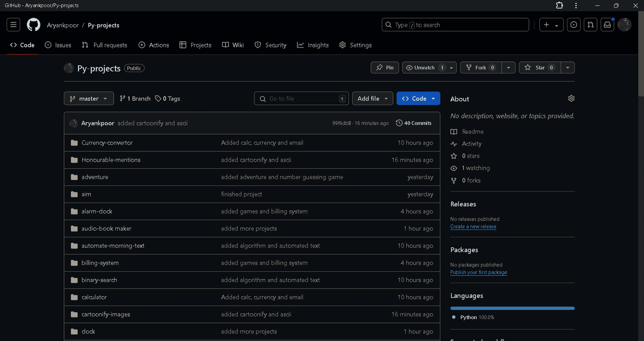
Task: Open the Extensions puzzle icon in title bar
Action: 559,6
